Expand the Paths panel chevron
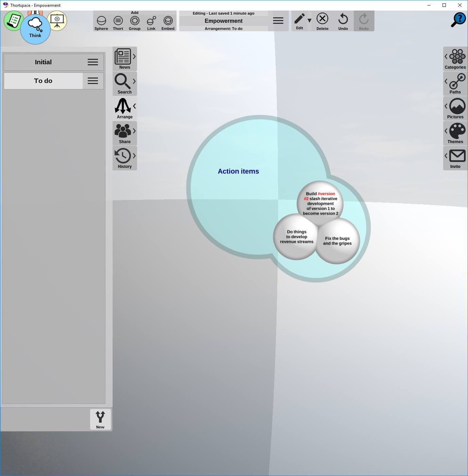This screenshot has width=468, height=476. (x=446, y=81)
